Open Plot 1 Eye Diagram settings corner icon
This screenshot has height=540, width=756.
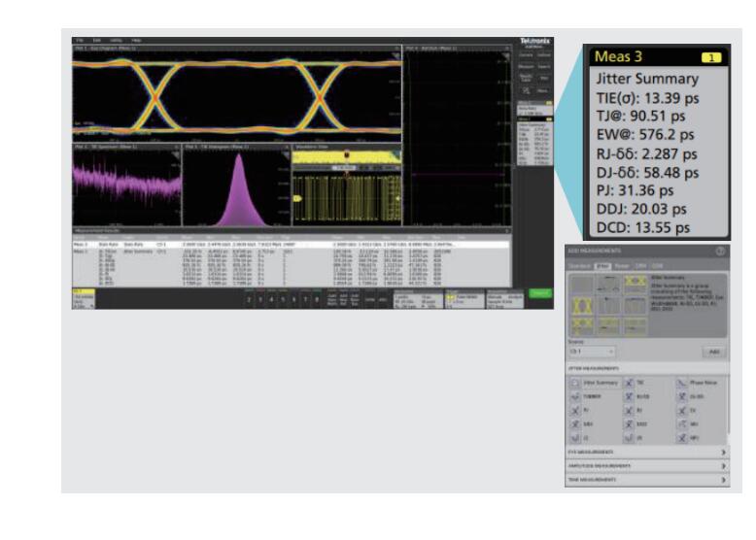(x=395, y=56)
